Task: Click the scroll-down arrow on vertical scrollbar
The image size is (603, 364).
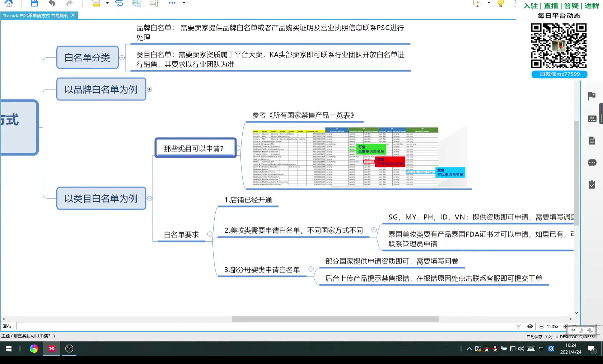Action: pyautogui.click(x=576, y=313)
